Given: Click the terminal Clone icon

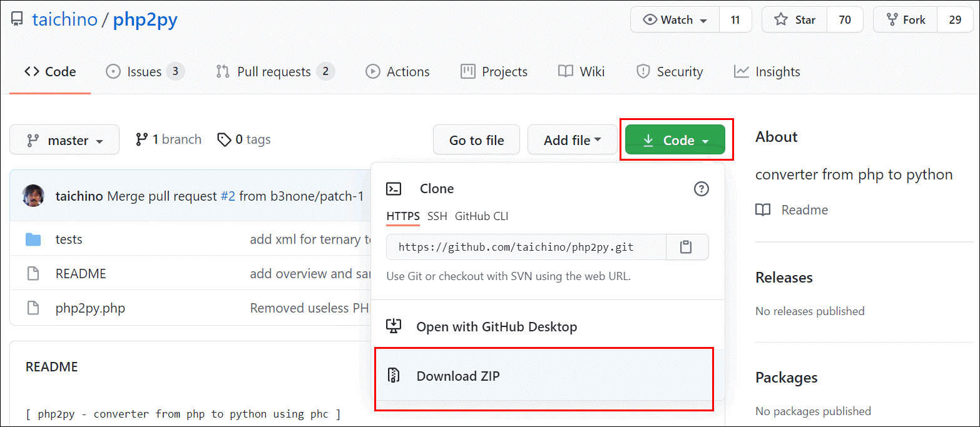Looking at the screenshot, I should pyautogui.click(x=394, y=189).
